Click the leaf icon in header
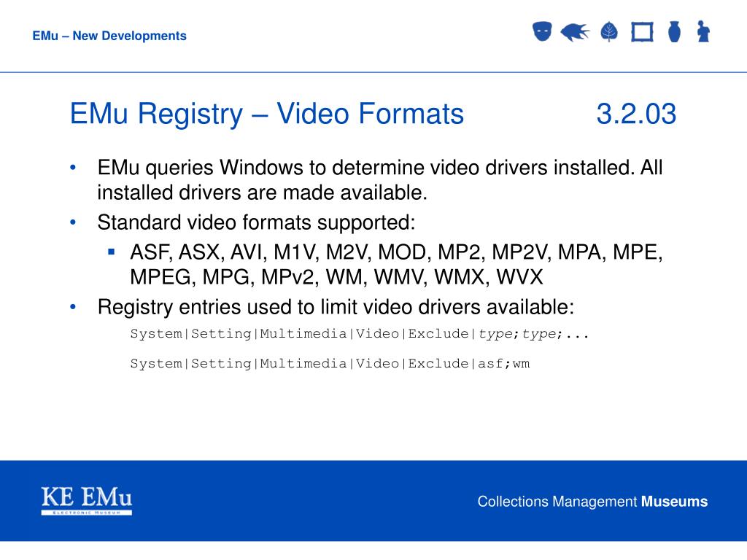Screen dimensions: 747x560 pyautogui.click(x=609, y=32)
